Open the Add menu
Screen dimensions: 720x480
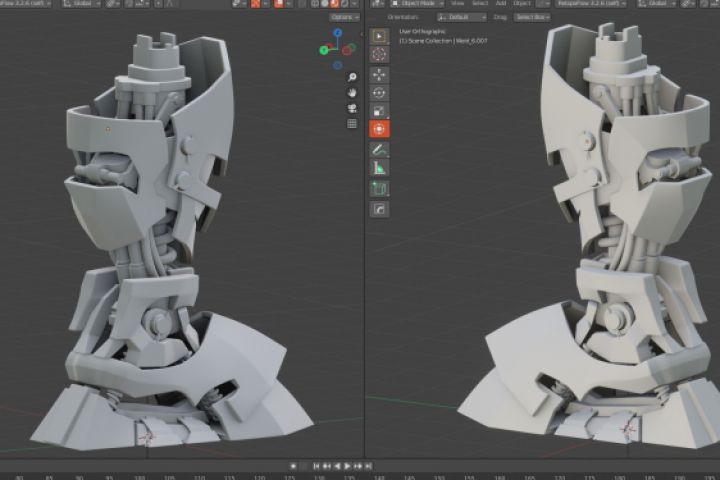tap(501, 4)
